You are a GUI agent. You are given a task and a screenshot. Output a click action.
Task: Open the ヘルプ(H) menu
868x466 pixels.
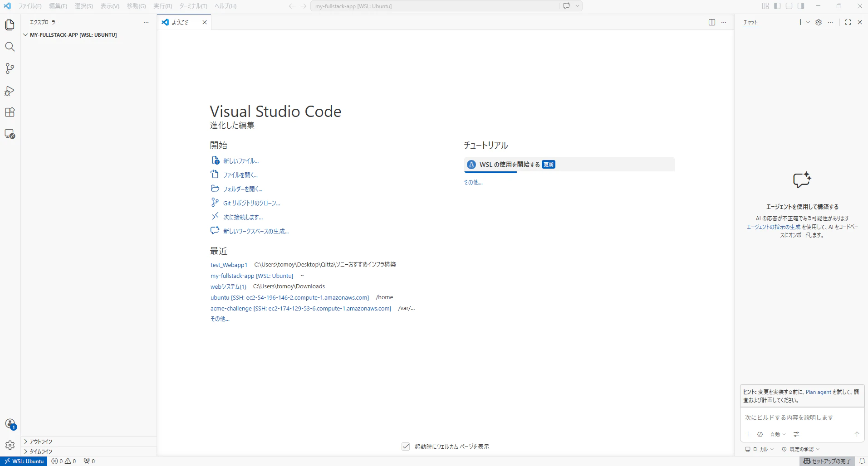click(226, 6)
